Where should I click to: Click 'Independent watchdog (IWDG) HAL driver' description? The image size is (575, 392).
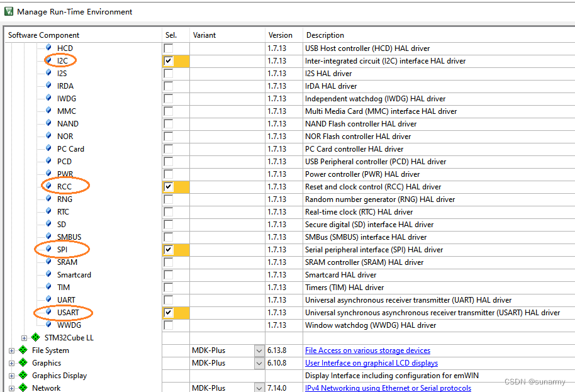coord(375,99)
